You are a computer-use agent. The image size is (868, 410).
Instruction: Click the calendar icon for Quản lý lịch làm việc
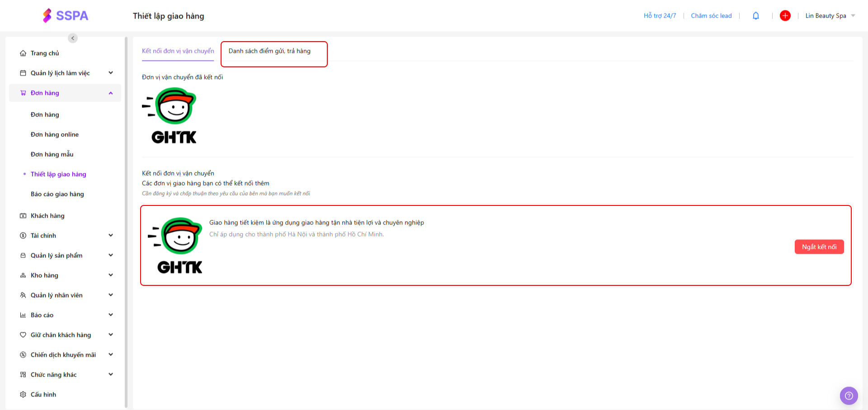tap(23, 73)
